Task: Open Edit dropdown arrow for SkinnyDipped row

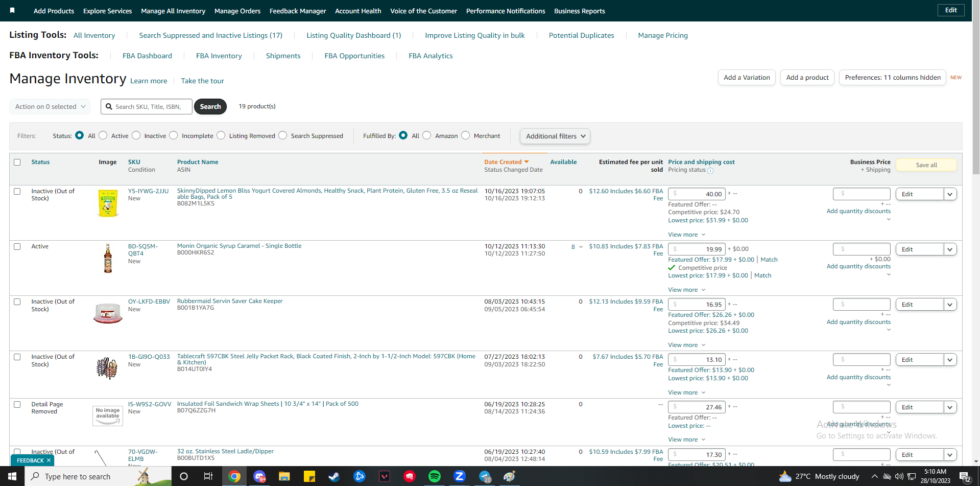Action: [x=950, y=194]
